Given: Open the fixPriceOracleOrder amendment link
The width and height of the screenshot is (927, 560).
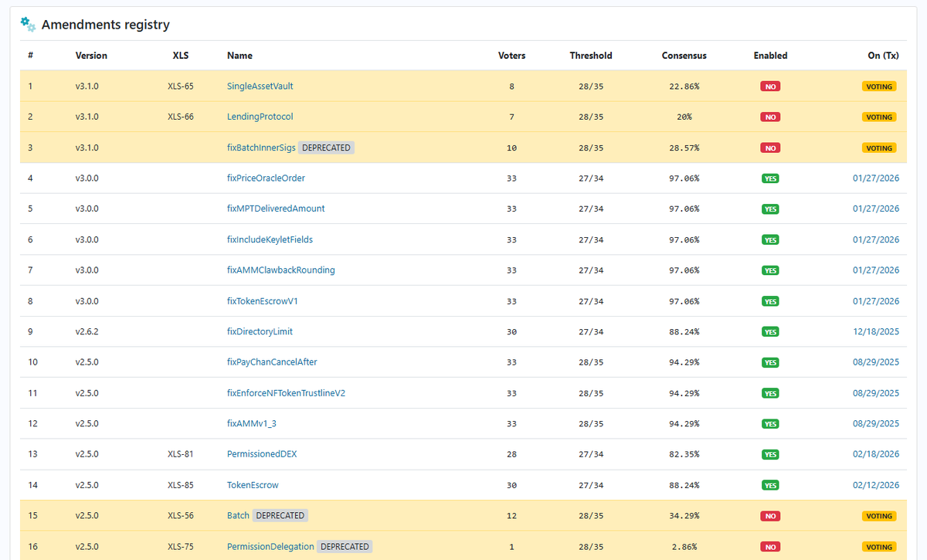Looking at the screenshot, I should point(266,178).
